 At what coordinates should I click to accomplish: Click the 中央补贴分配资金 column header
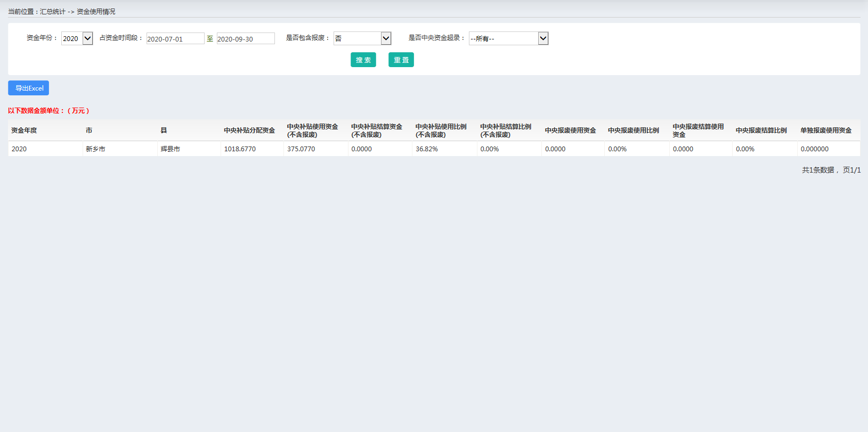click(249, 131)
